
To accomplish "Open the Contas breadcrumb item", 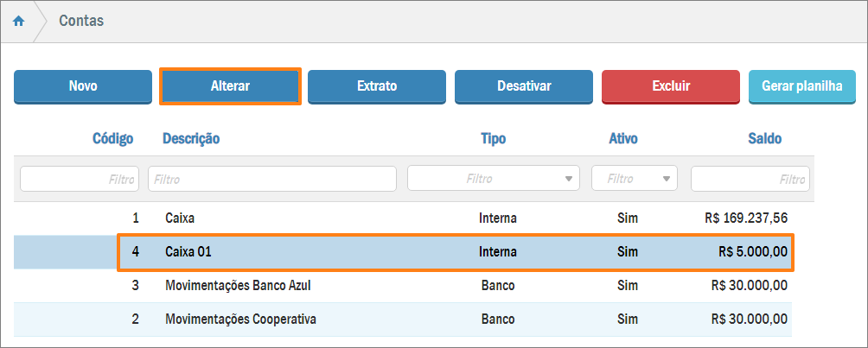I will pyautogui.click(x=81, y=21).
